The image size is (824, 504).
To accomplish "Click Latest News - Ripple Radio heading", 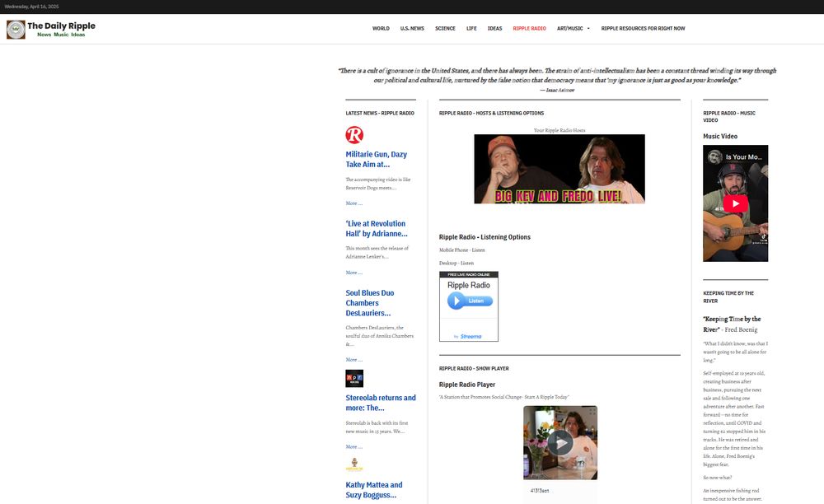I will click(380, 113).
